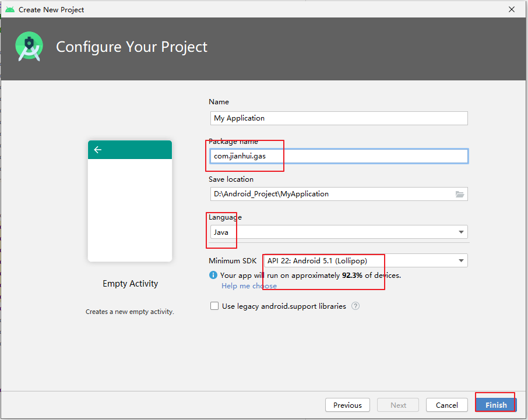Click the Android Studio logo in header

[x=29, y=47]
